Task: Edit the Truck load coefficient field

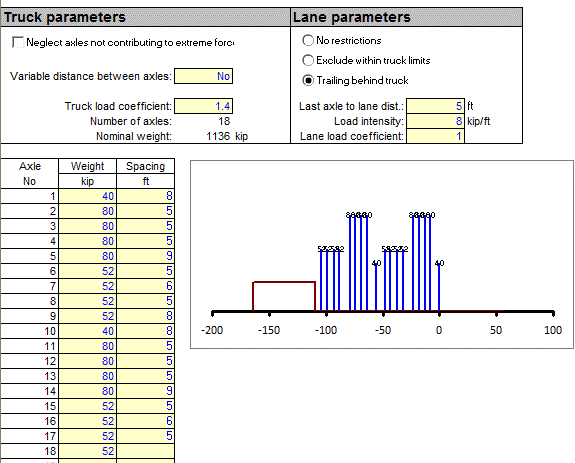Action: click(204, 106)
